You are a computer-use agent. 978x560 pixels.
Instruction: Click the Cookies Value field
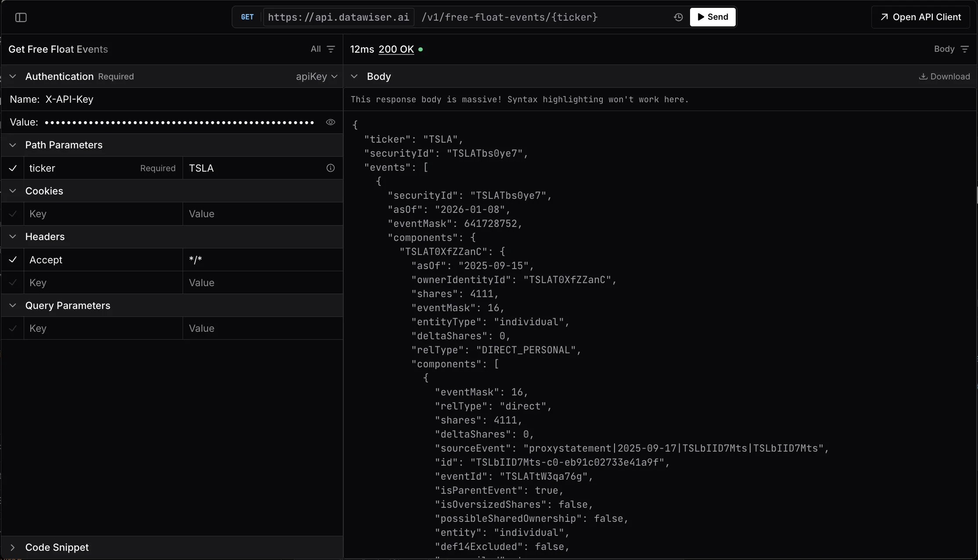point(262,214)
